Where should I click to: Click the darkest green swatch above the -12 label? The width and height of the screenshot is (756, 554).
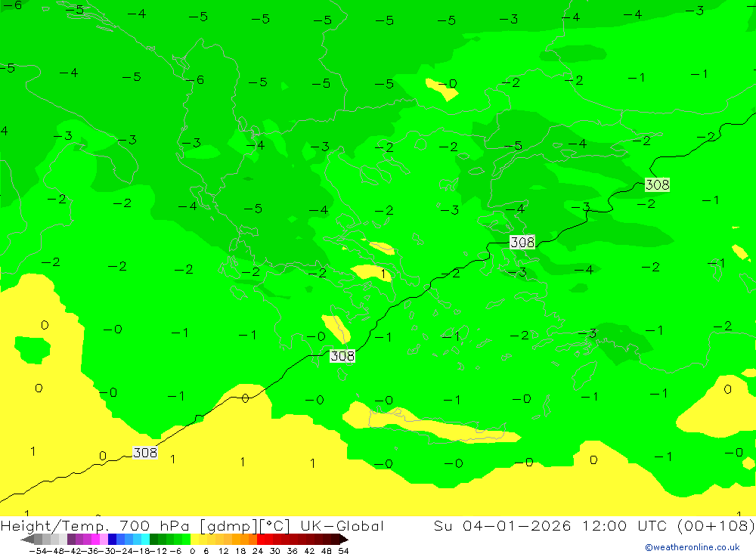point(153,539)
